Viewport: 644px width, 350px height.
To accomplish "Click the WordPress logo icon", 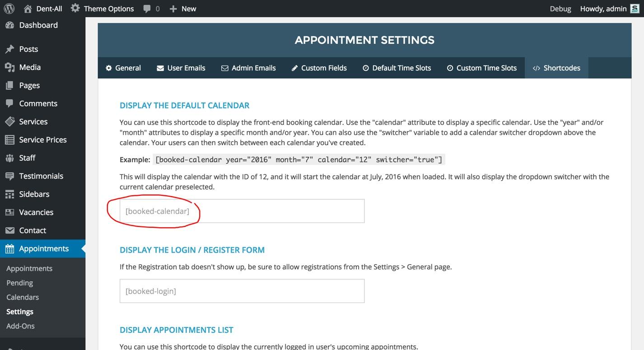I will (x=9, y=9).
